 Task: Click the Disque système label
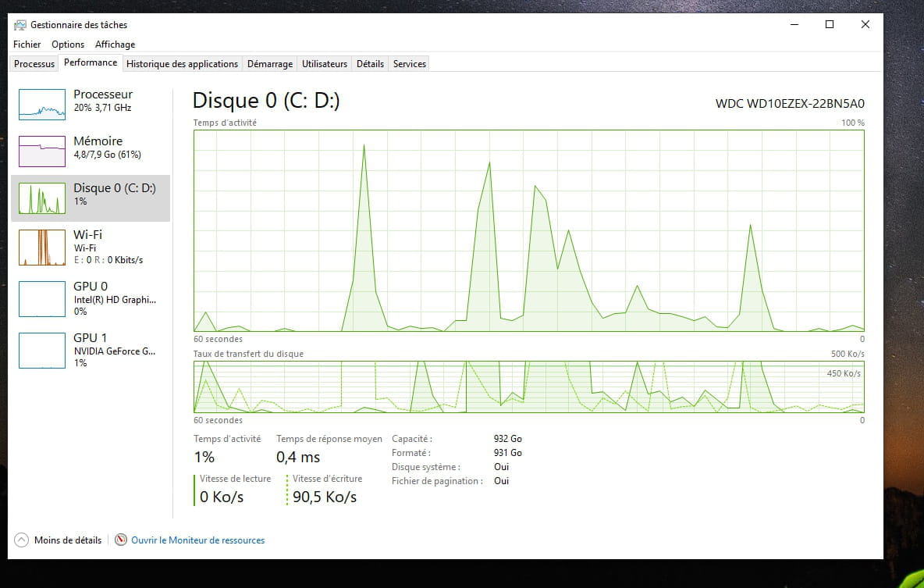pos(426,467)
